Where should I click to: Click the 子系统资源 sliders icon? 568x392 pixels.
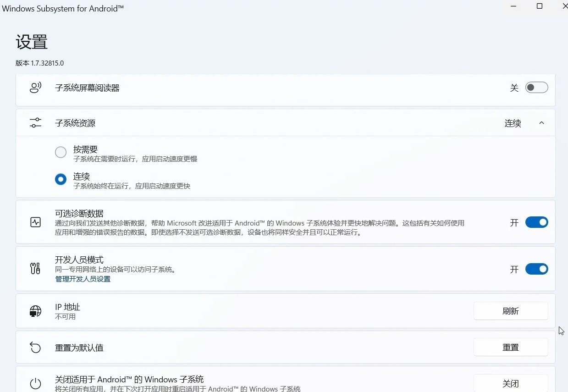[35, 123]
